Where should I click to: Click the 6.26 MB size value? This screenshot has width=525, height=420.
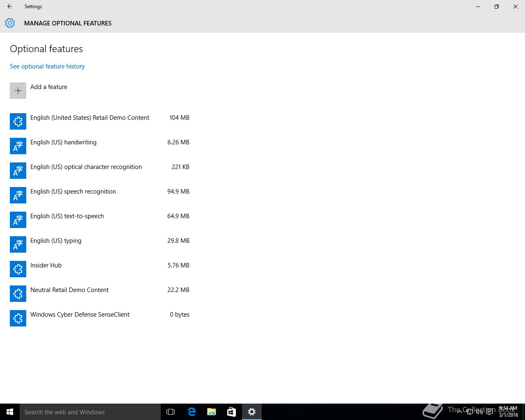point(178,142)
